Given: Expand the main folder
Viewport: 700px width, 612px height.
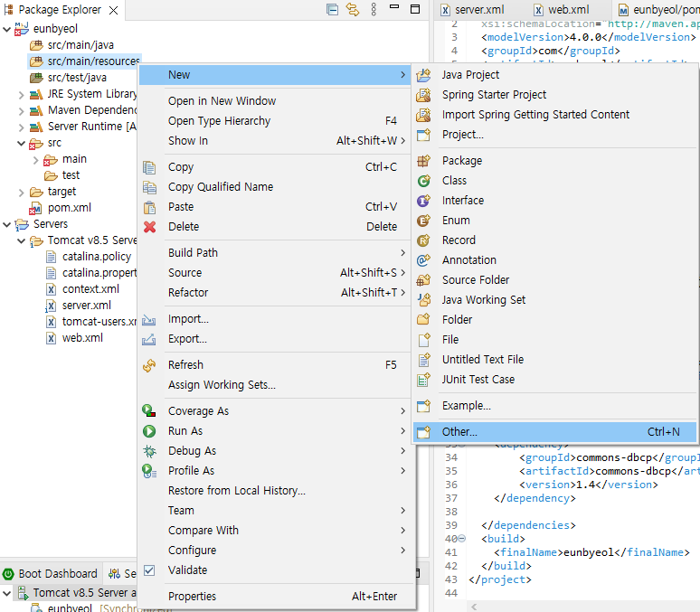Looking at the screenshot, I should (35, 160).
